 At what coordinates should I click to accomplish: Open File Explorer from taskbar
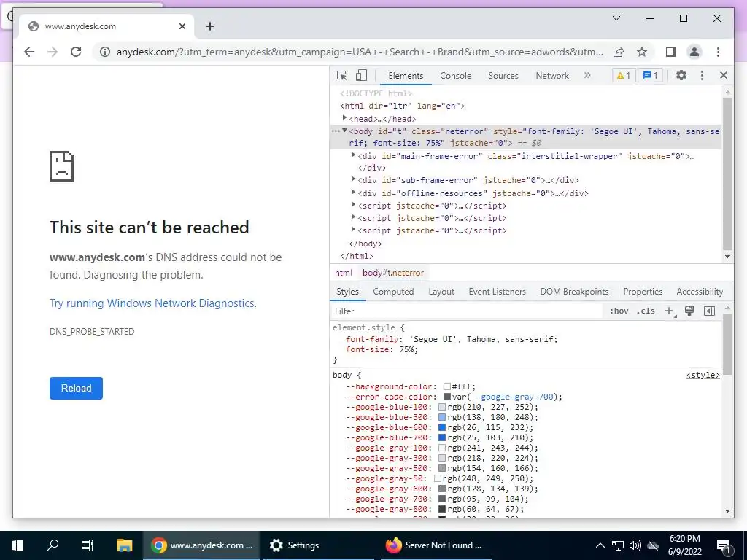click(x=124, y=545)
